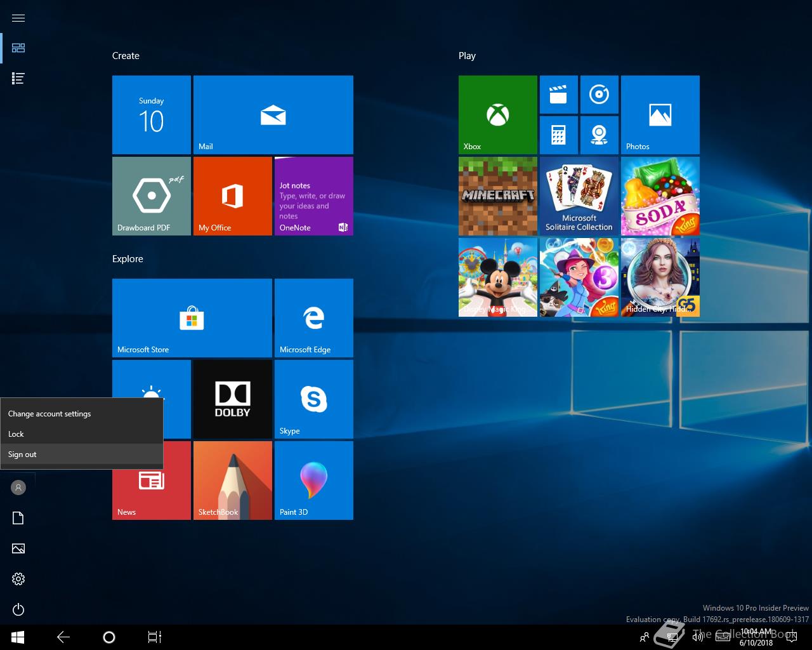Open the Action Center notifications
The height and width of the screenshot is (650, 812).
click(790, 637)
